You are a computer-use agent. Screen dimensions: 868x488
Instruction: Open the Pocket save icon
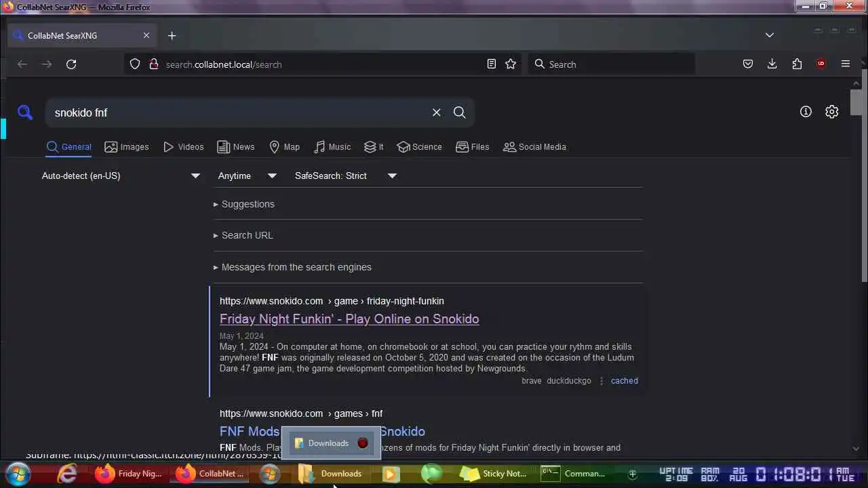coord(748,64)
